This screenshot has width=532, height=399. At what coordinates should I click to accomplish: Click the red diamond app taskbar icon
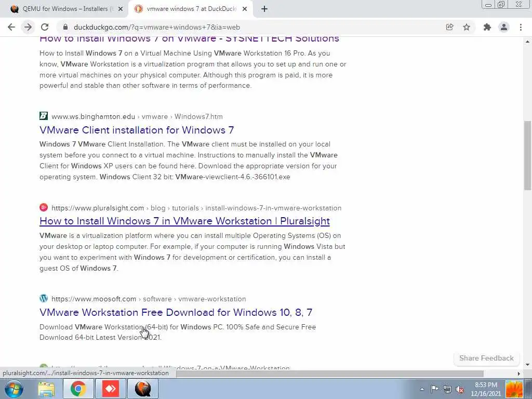pyautogui.click(x=111, y=389)
